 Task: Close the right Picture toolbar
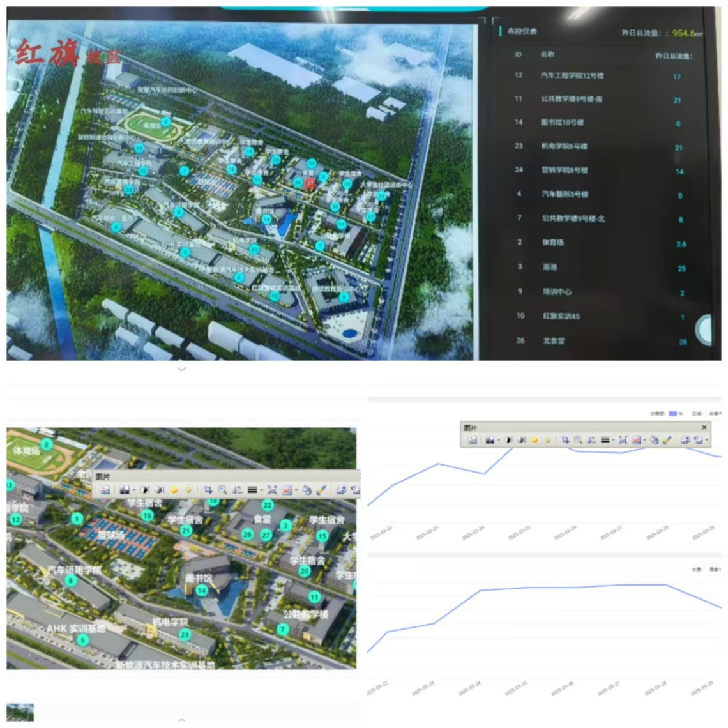[x=704, y=427]
